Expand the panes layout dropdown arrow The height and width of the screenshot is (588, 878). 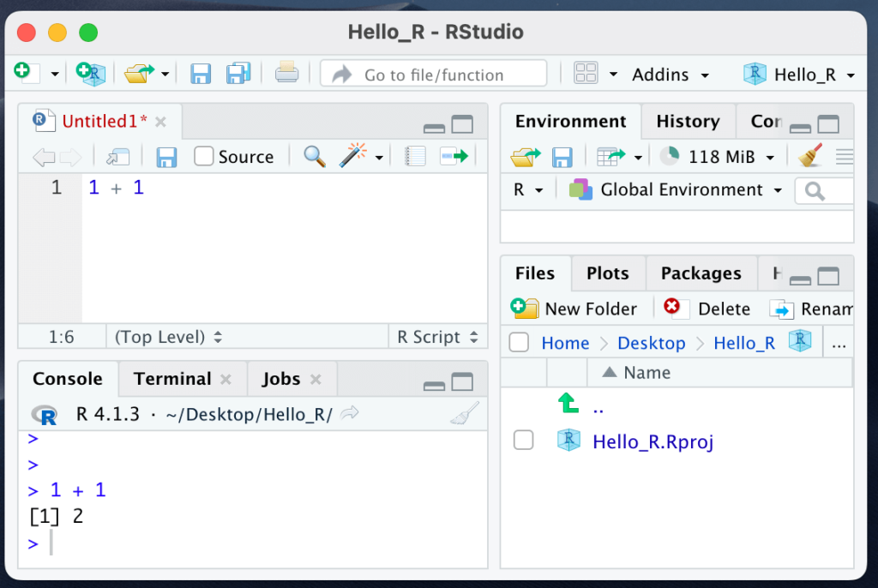click(x=613, y=74)
